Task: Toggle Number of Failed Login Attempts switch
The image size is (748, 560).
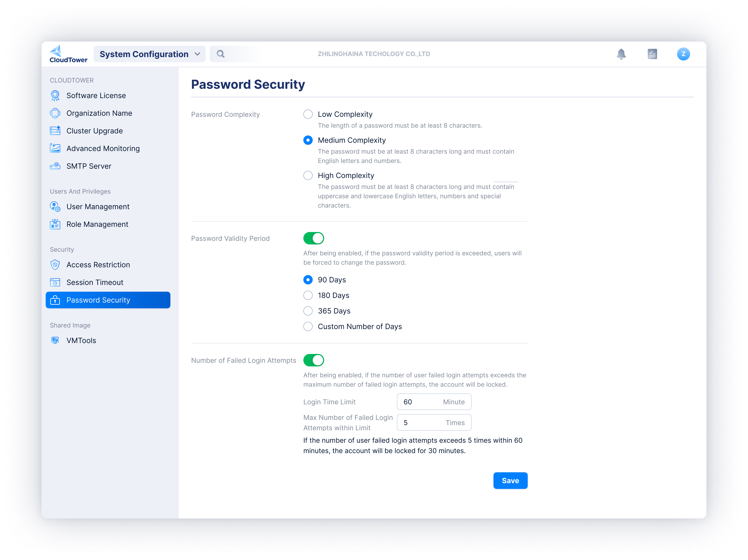Action: pos(313,360)
